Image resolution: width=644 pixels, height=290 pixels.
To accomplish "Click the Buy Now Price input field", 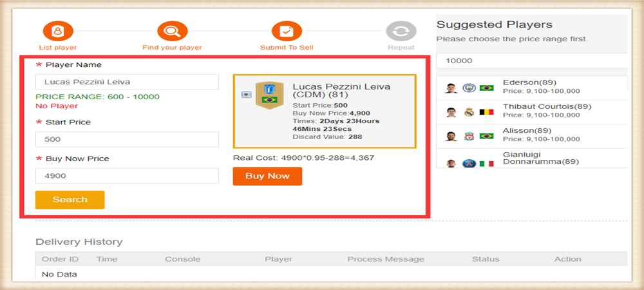I will pyautogui.click(x=127, y=175).
